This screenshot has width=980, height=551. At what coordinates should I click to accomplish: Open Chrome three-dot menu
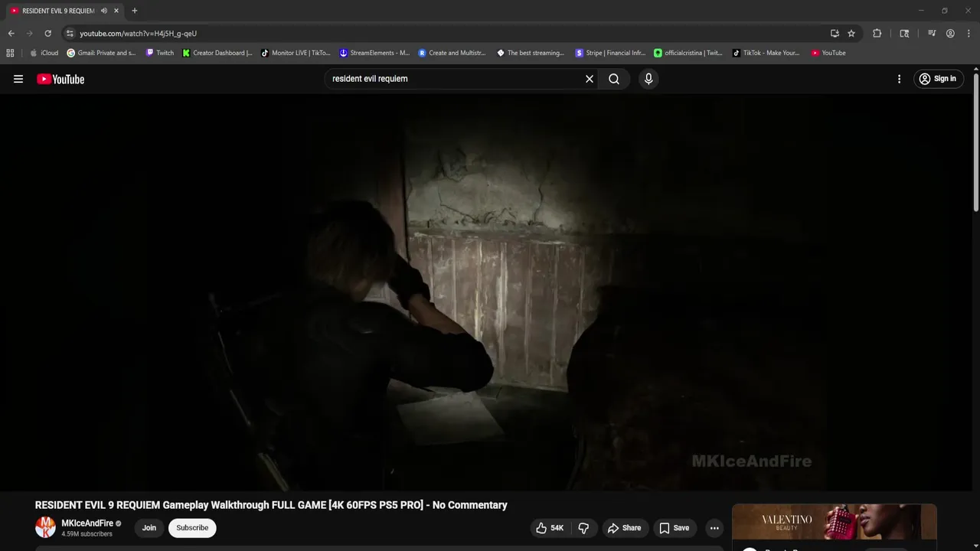tap(969, 34)
